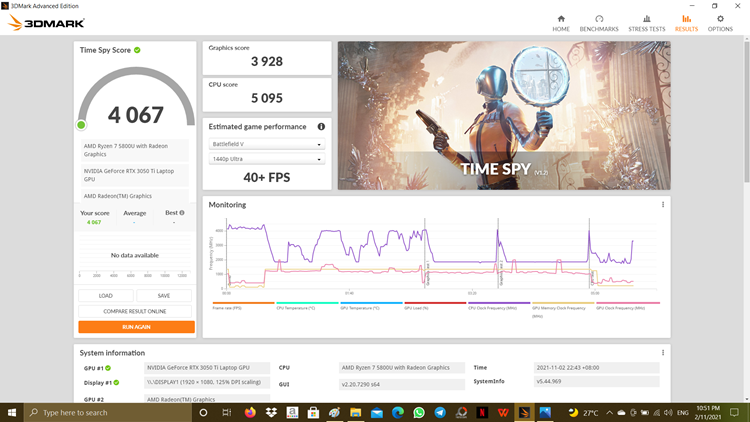Click the Windows Start button
The height and width of the screenshot is (422, 750).
pyautogui.click(x=11, y=412)
